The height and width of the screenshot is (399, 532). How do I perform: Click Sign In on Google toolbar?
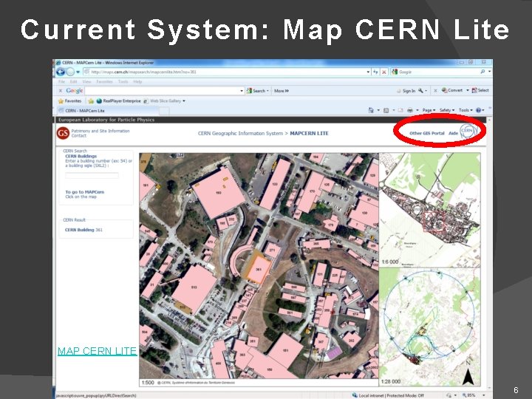406,91
